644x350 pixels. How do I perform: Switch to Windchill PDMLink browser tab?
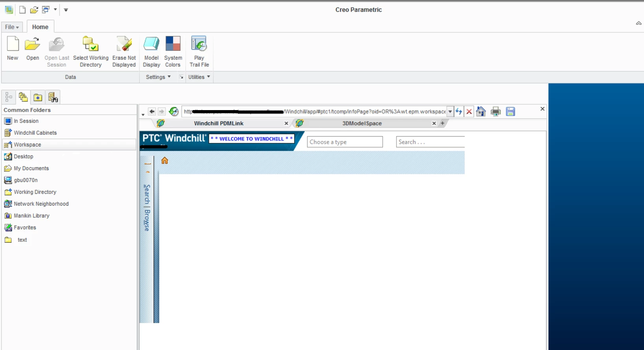[218, 123]
